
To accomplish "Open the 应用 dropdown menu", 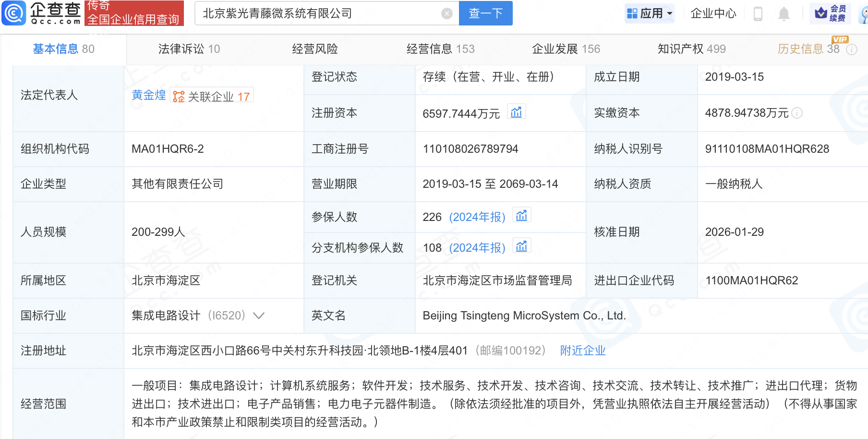I will click(x=650, y=13).
